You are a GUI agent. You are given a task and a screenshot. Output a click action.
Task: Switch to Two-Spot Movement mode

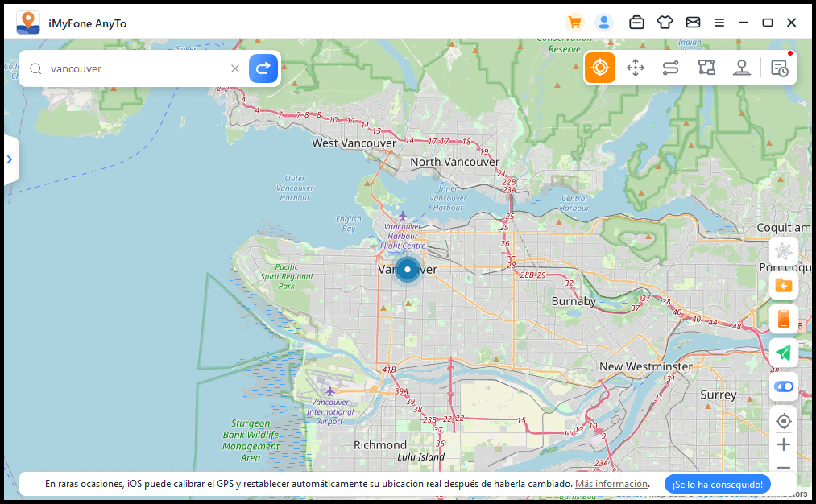click(636, 68)
